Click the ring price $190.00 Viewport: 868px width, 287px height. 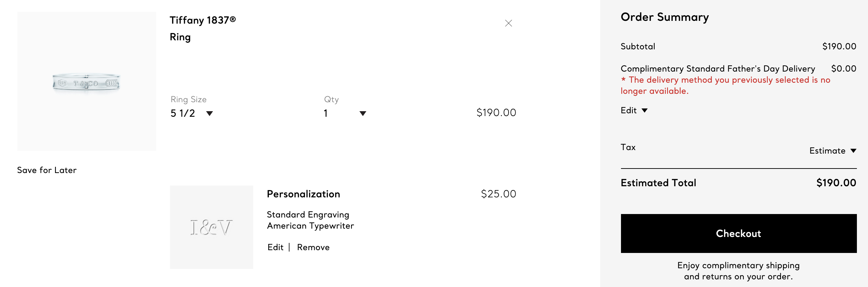pos(496,113)
